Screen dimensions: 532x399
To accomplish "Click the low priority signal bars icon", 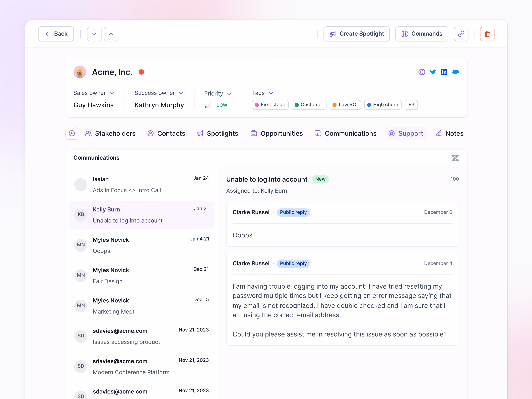I will pyautogui.click(x=208, y=105).
